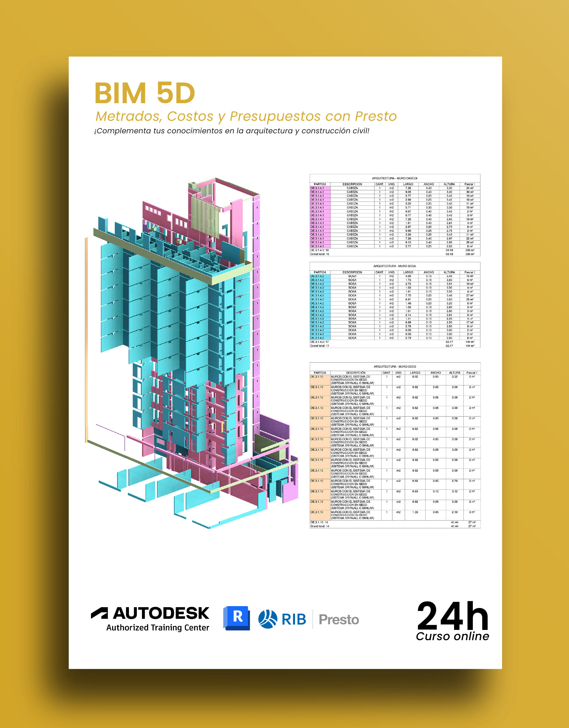Screen dimensions: 569x728
Task: Click table title ARQUITECTURA - MURO SECO
Action: point(395,366)
